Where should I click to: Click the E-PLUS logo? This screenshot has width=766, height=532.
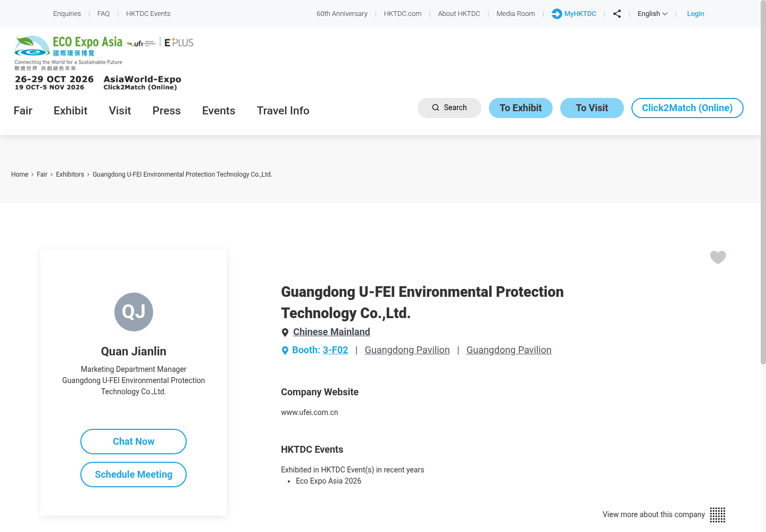pyautogui.click(x=179, y=43)
